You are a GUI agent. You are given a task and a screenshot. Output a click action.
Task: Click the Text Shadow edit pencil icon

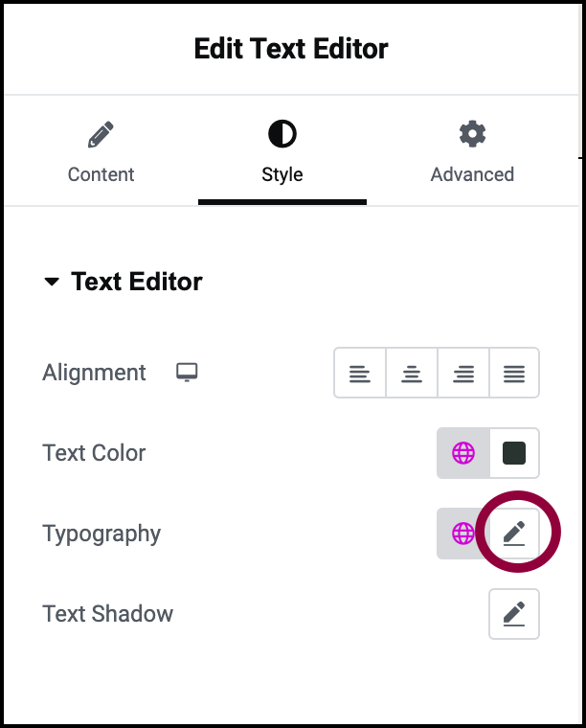click(x=514, y=614)
